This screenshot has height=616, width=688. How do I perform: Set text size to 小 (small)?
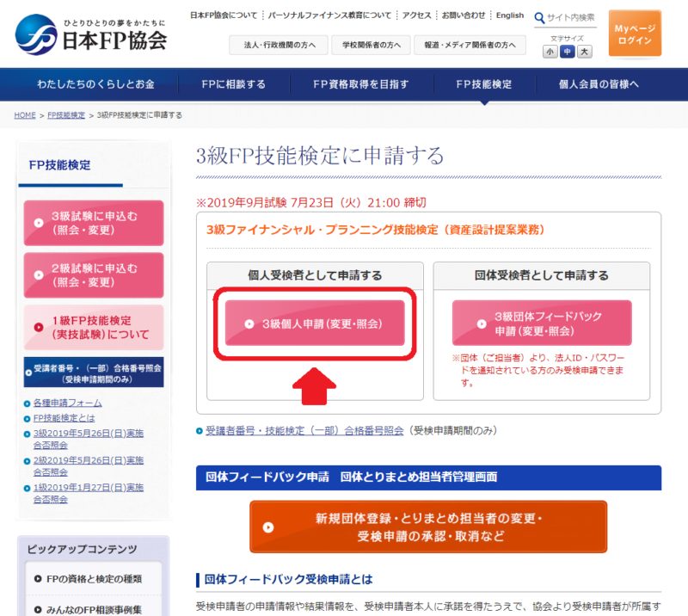tap(550, 52)
